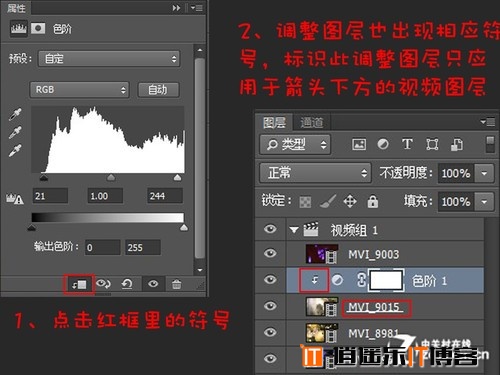Screen dimensions: 500x375
Task: Lock all padlock icon
Action: click(x=373, y=201)
